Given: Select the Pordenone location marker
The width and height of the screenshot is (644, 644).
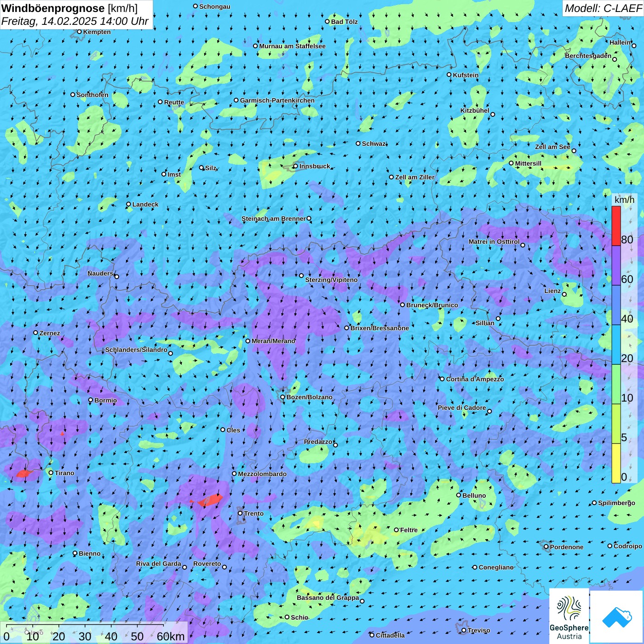Looking at the screenshot, I should pyautogui.click(x=546, y=547).
